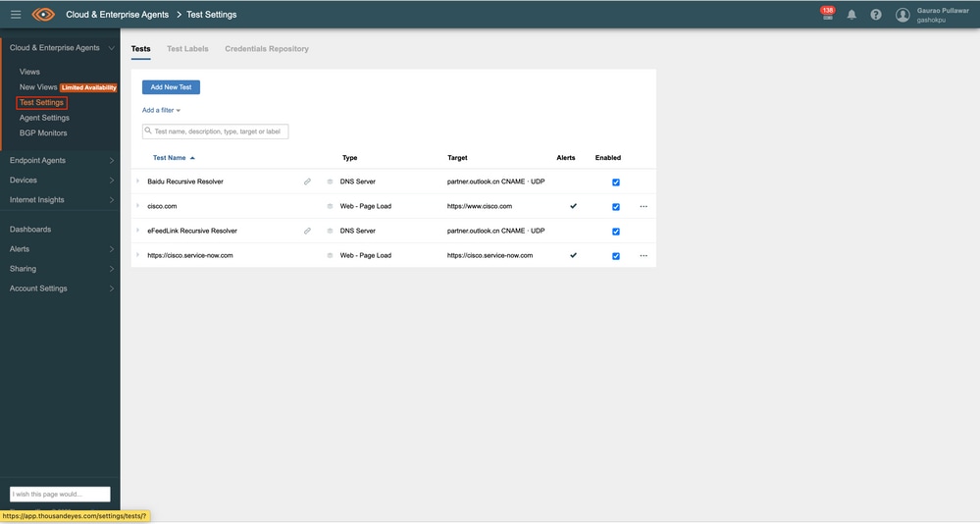The height and width of the screenshot is (524, 980).
Task: Click the search magnifier icon in filter box
Action: (x=148, y=131)
